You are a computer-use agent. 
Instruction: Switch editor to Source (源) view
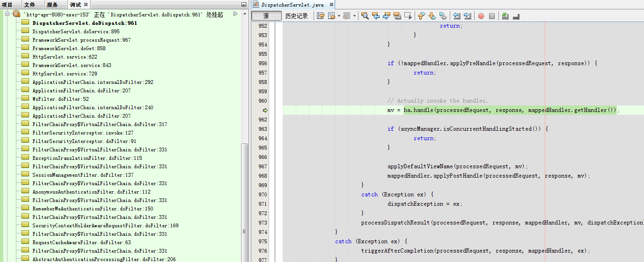tap(266, 16)
